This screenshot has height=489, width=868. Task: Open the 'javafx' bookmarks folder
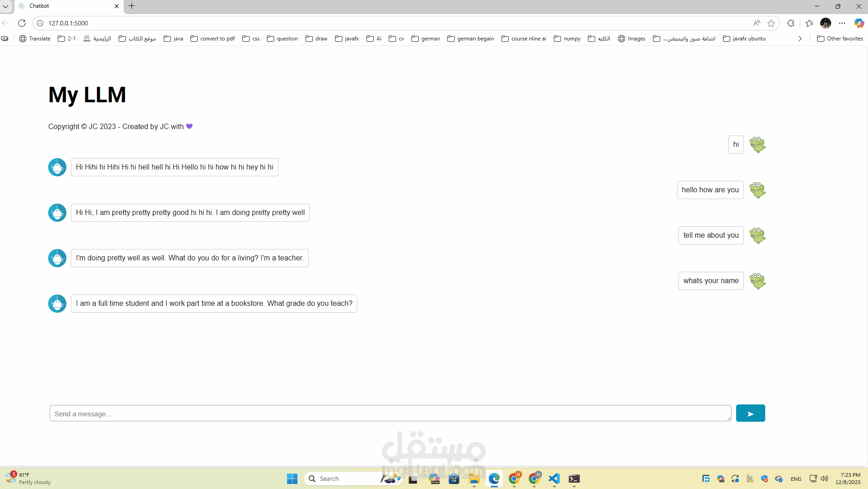(347, 39)
